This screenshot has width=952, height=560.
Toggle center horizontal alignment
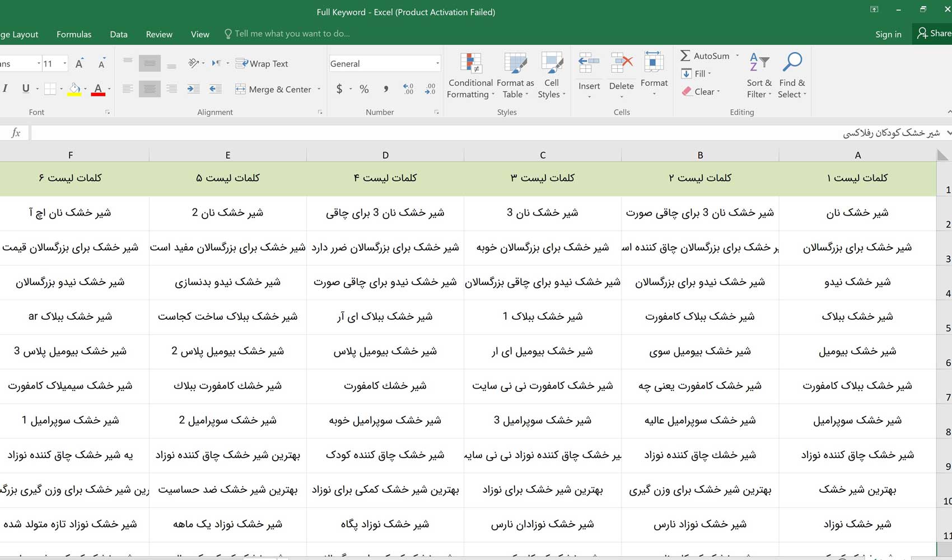click(x=150, y=88)
